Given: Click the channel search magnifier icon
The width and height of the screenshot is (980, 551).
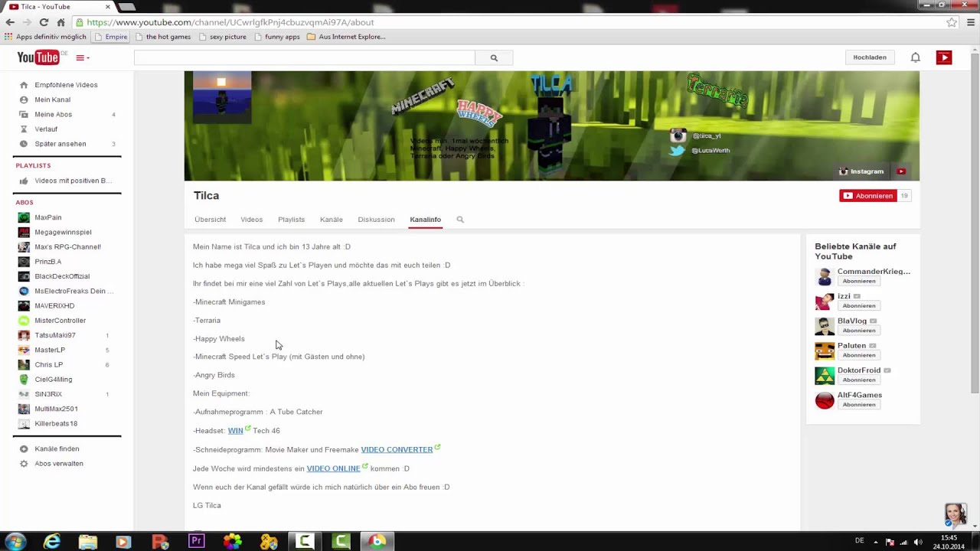Looking at the screenshot, I should pos(460,220).
